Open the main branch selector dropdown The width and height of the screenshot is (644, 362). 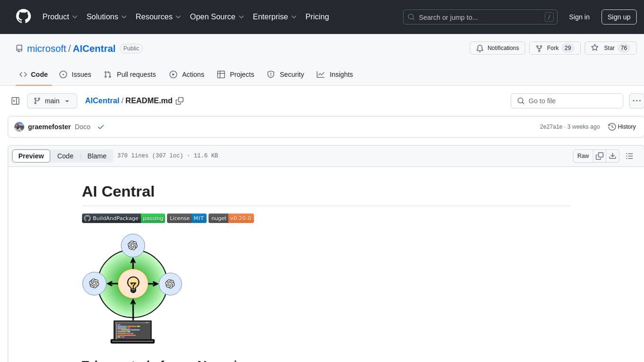click(x=52, y=101)
